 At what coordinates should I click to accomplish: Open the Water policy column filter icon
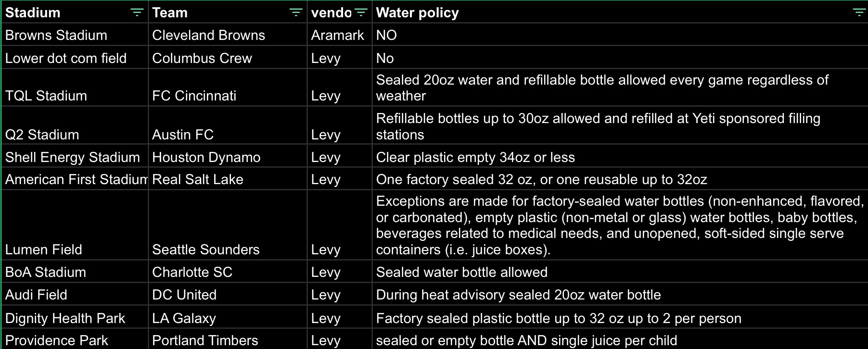(x=859, y=12)
